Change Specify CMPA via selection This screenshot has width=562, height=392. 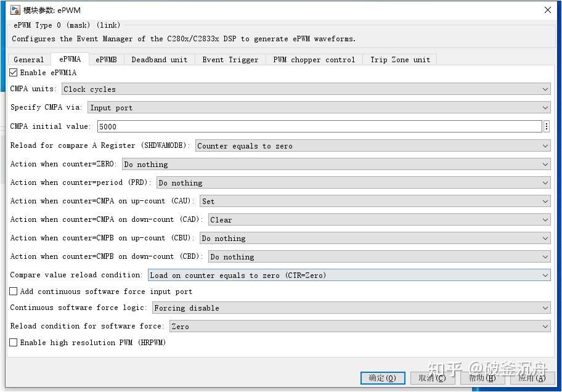545,107
